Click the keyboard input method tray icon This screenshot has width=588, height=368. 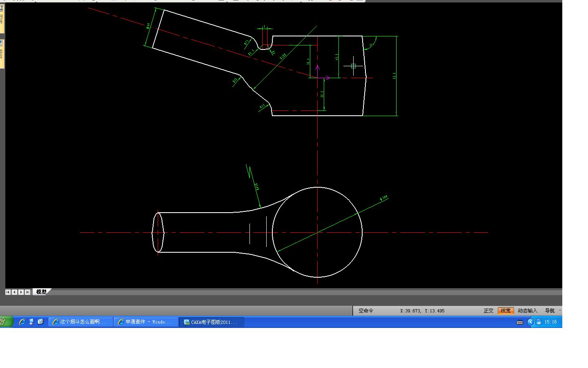click(x=520, y=322)
